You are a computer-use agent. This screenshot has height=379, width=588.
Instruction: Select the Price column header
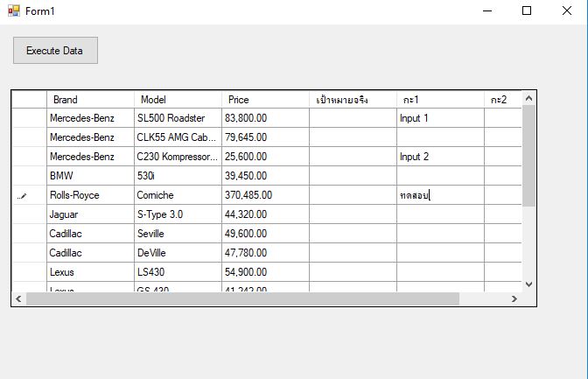point(265,100)
